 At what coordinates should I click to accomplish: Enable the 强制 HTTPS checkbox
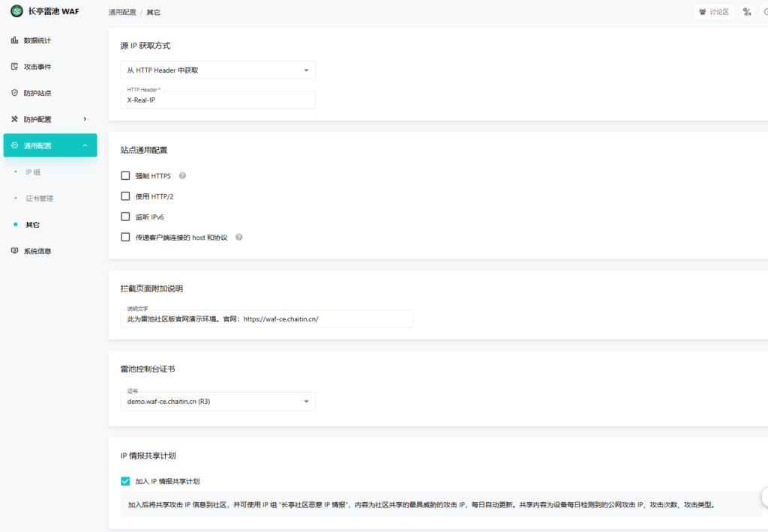coord(125,175)
